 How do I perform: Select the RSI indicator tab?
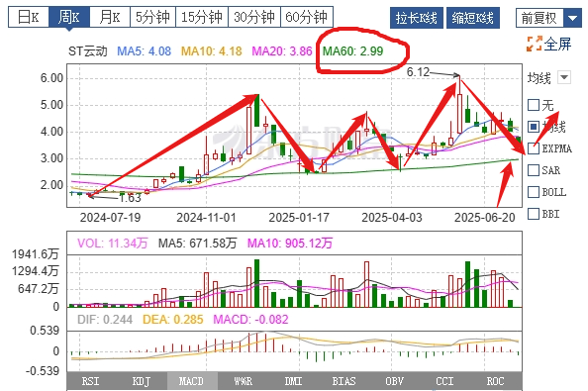pos(91,381)
